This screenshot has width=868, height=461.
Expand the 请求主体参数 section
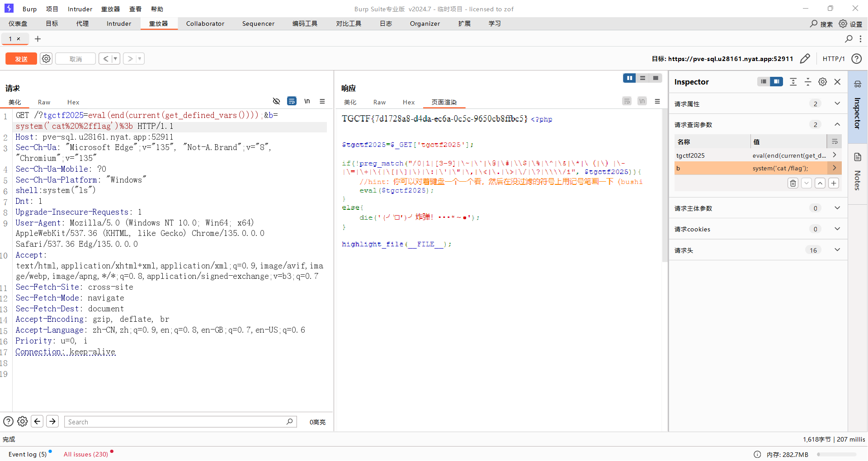point(837,208)
